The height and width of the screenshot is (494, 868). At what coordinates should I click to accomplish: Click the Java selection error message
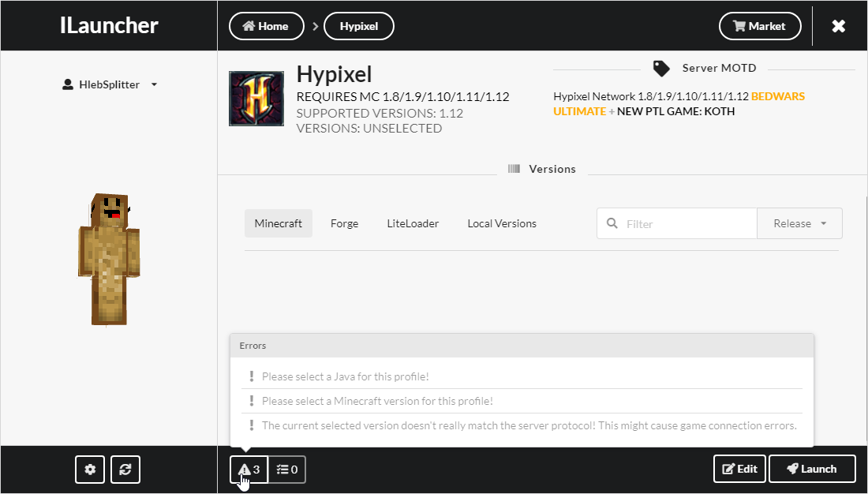346,376
